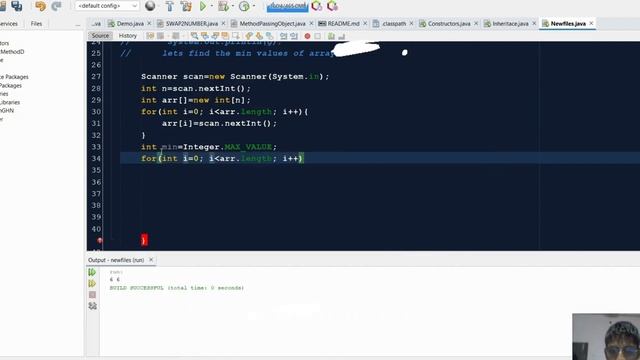Toggle Highlight Search icon in editor toolbar
The width and height of the screenshot is (640, 360).
pyautogui.click(x=225, y=36)
